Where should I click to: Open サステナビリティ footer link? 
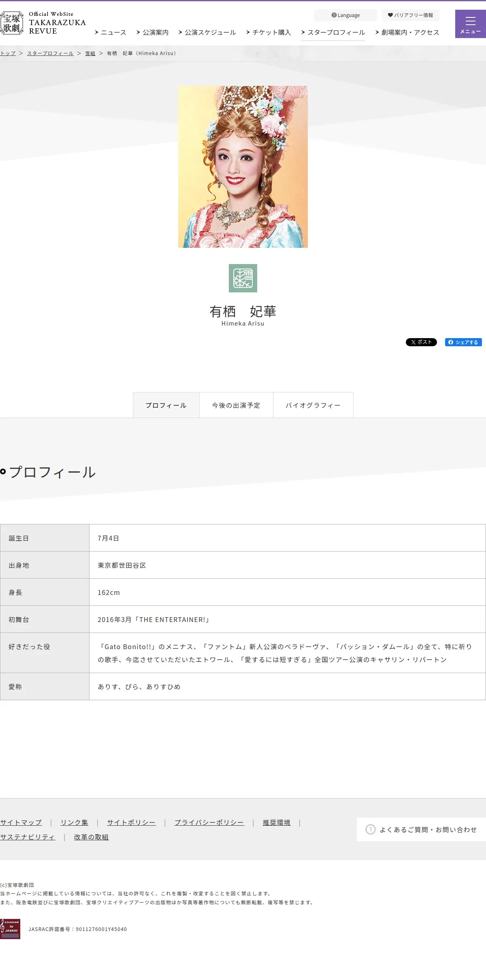[28, 837]
